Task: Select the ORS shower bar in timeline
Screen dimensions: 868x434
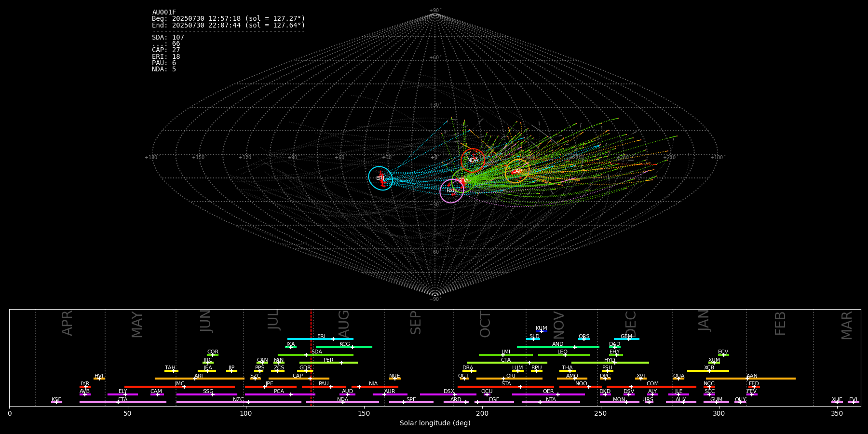Action: coord(584,339)
